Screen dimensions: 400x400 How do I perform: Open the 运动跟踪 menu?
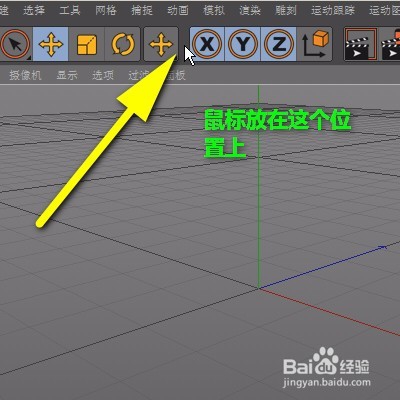(333, 10)
